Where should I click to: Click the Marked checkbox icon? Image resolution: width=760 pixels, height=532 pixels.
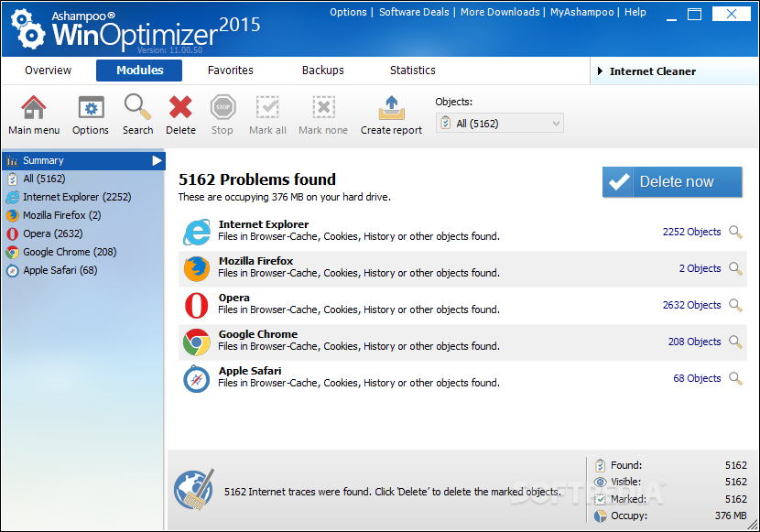600,499
